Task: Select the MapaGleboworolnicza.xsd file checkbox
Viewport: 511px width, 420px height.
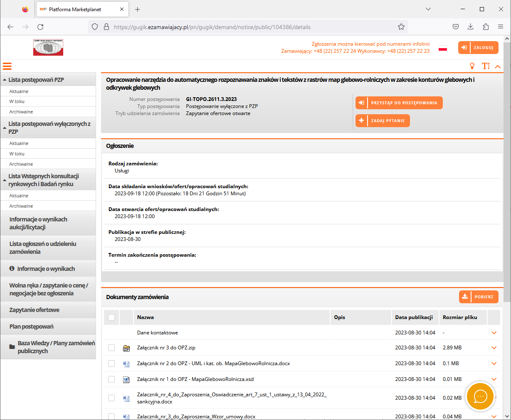Action: [x=111, y=379]
